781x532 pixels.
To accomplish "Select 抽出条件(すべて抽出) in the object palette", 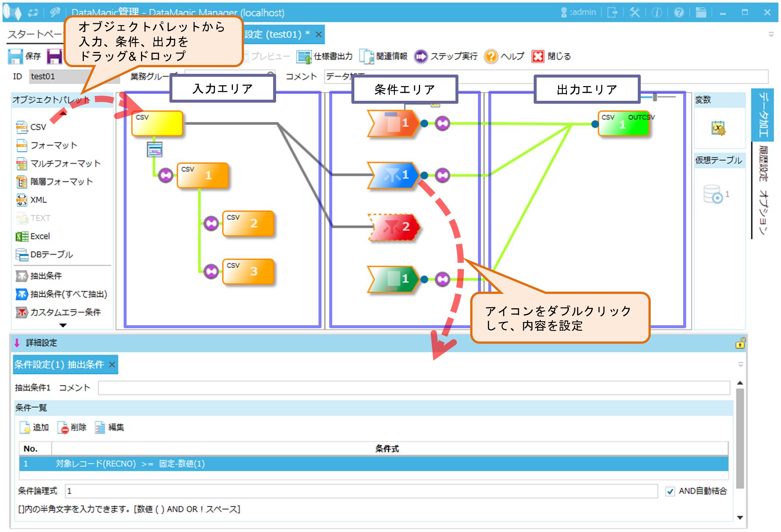I will 61,294.
